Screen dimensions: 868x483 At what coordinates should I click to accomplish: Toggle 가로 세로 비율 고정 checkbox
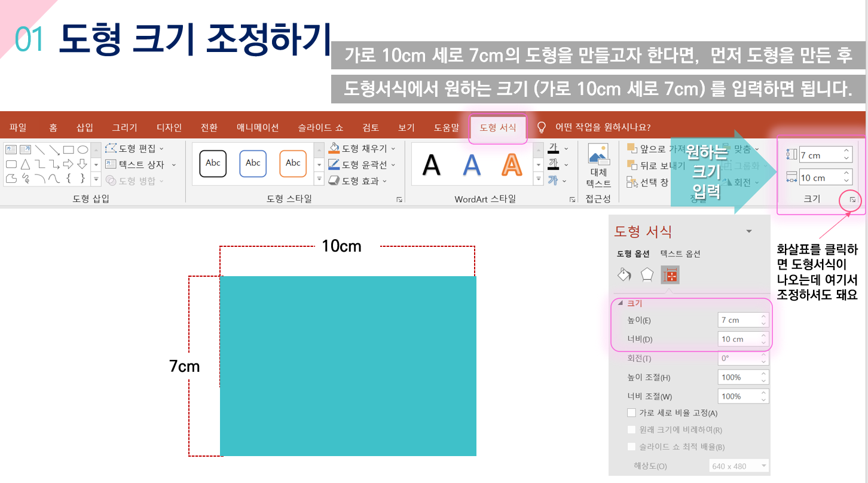[x=631, y=413]
